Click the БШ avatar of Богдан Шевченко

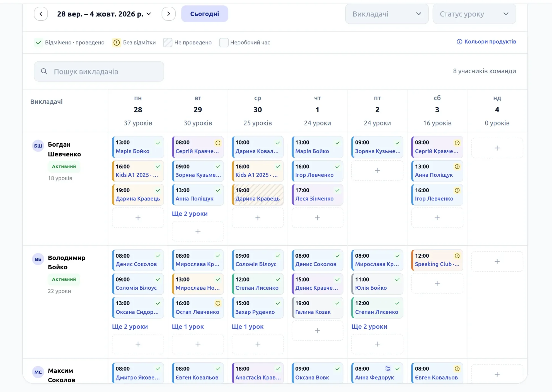(38, 146)
